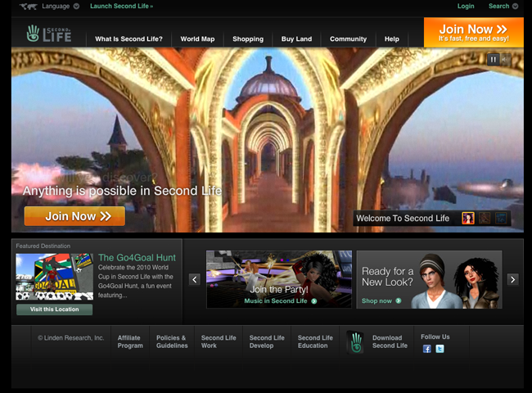Click orange Join Now header button
This screenshot has width=532, height=393.
coord(474,33)
